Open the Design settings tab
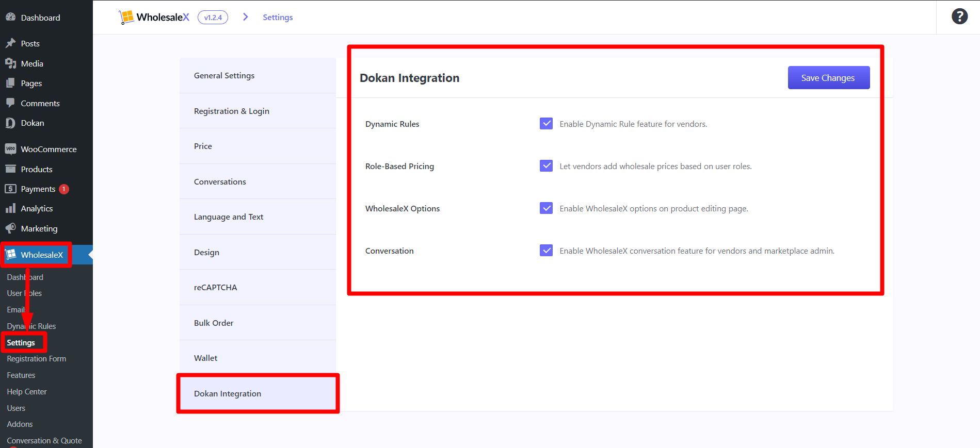980x448 pixels. tap(258, 252)
